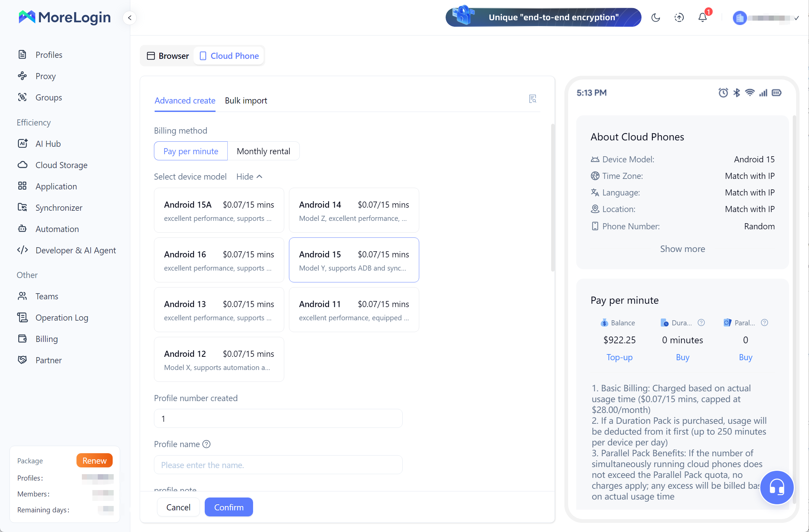The width and height of the screenshot is (809, 532).
Task: Switch to the Cloud Phone tab
Action: [229, 56]
